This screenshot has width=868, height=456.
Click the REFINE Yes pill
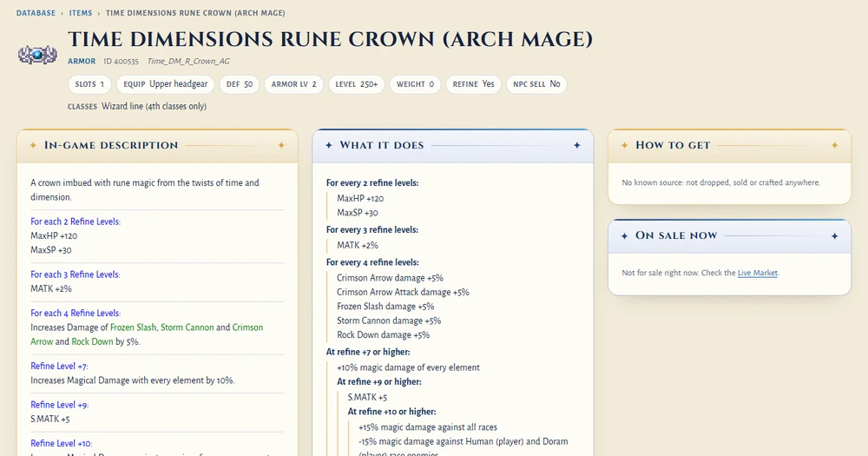point(473,84)
